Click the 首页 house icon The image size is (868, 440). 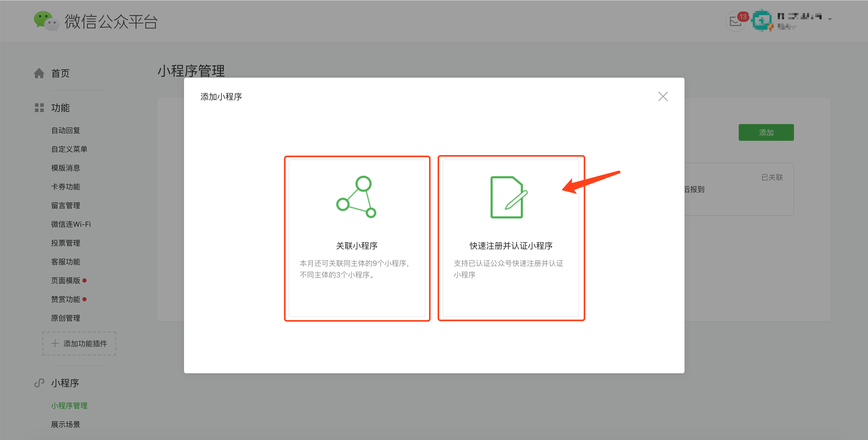(39, 73)
